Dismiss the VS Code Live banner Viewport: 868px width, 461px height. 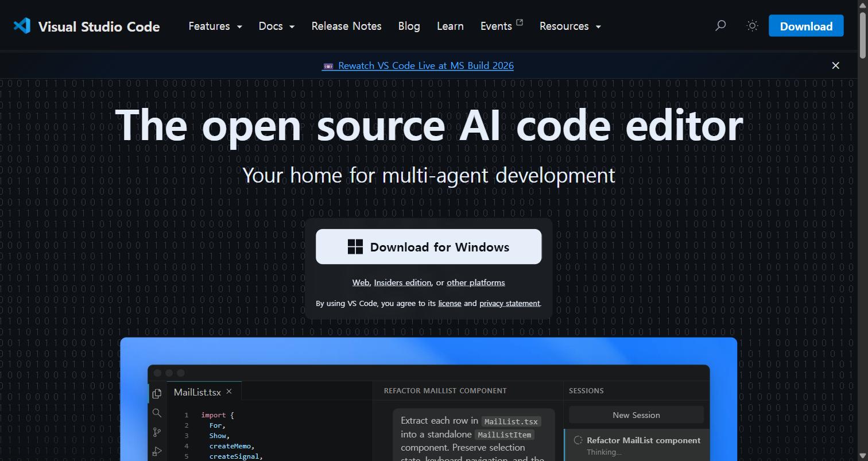[835, 65]
